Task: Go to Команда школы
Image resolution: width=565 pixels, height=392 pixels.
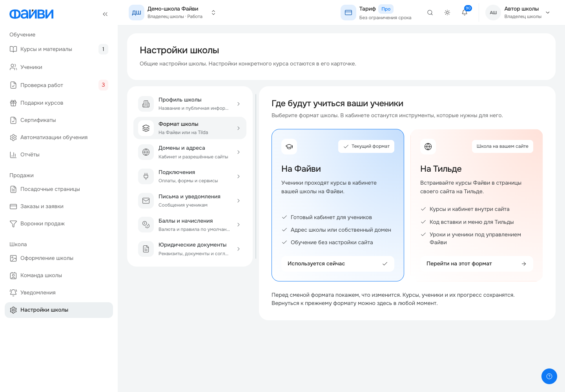Action: tap(59, 275)
